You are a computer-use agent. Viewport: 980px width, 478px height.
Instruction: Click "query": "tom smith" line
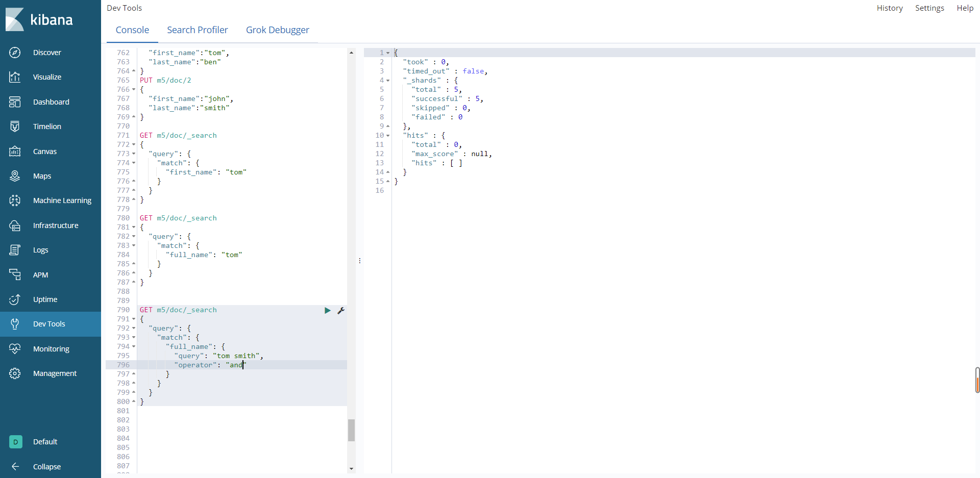218,356
